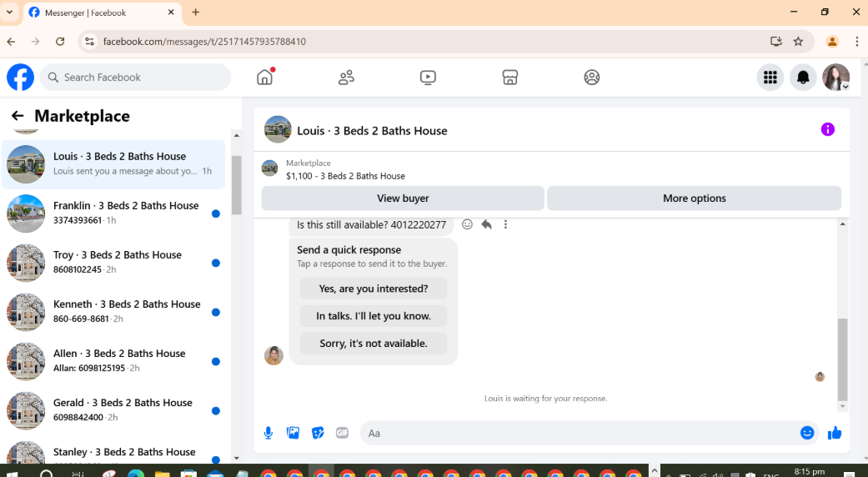Open Facebook home via logo
Image resolution: width=868 pixels, height=477 pixels.
click(x=21, y=78)
